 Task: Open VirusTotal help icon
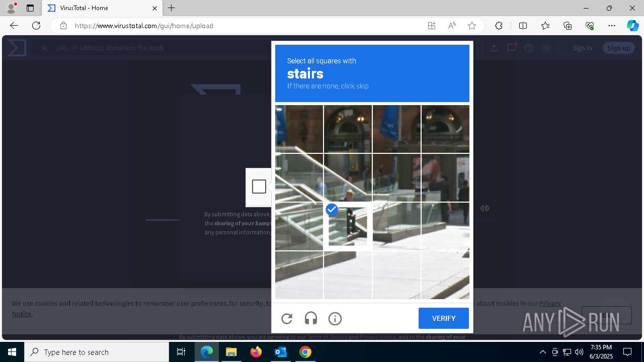click(x=529, y=48)
